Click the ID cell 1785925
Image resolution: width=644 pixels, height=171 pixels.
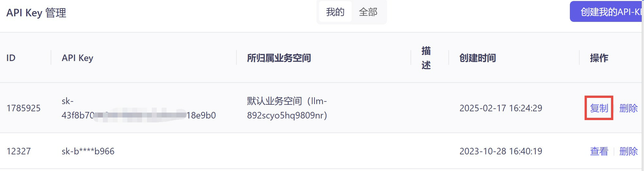click(24, 108)
